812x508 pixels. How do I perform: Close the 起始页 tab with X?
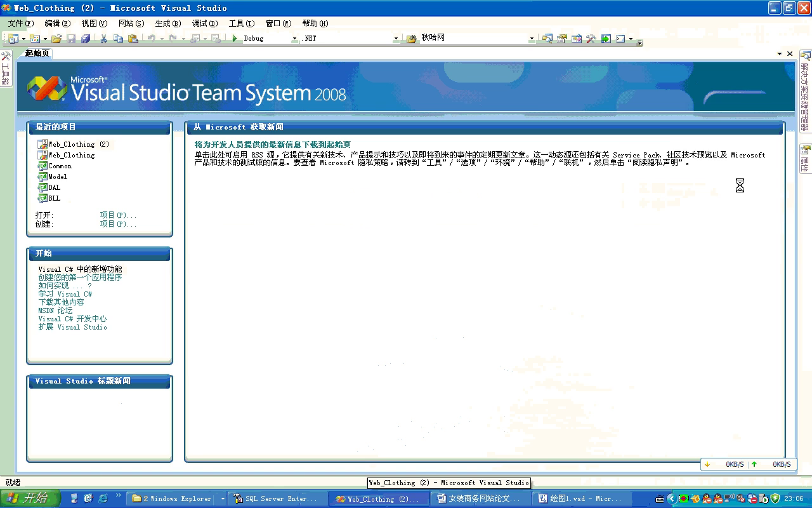pyautogui.click(x=790, y=54)
